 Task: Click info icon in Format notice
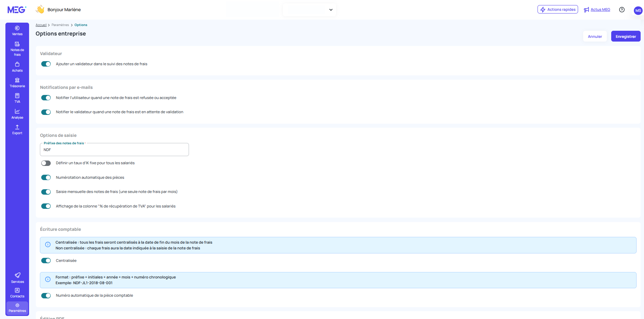pos(48,279)
